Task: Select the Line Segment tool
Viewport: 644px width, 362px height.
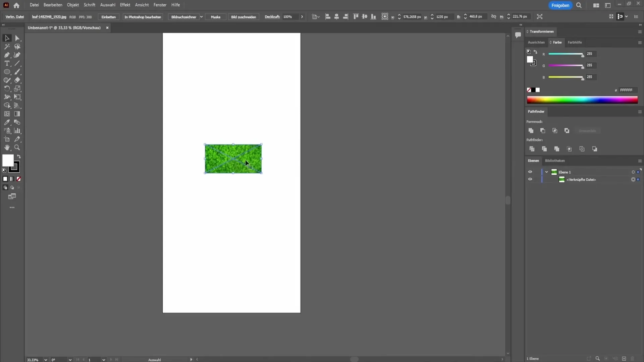Action: (x=17, y=63)
